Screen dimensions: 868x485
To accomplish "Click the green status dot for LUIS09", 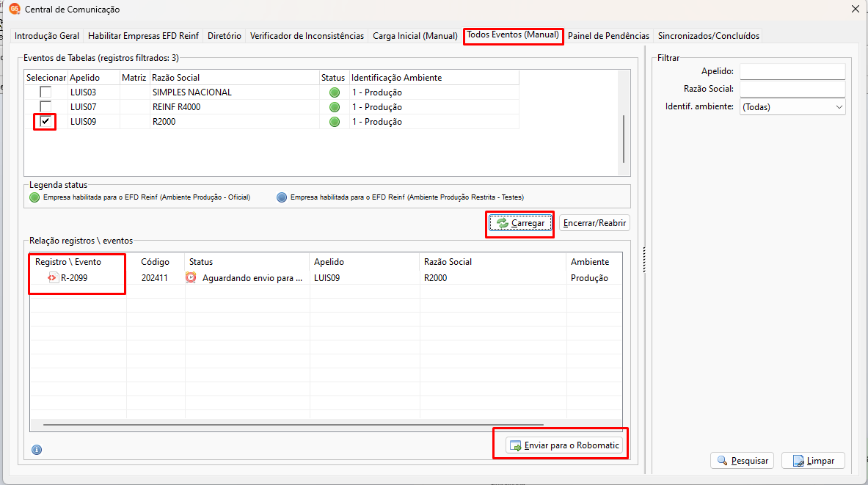I will (335, 122).
